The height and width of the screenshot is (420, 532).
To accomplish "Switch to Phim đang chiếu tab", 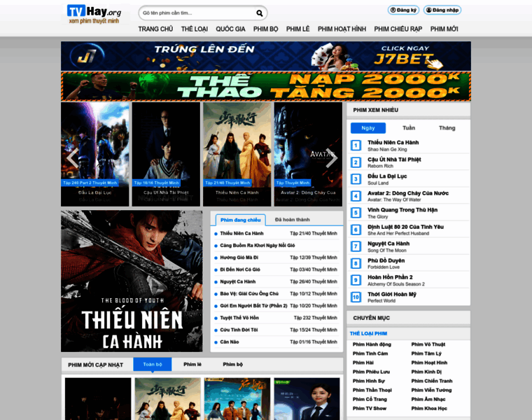I will pos(241,220).
